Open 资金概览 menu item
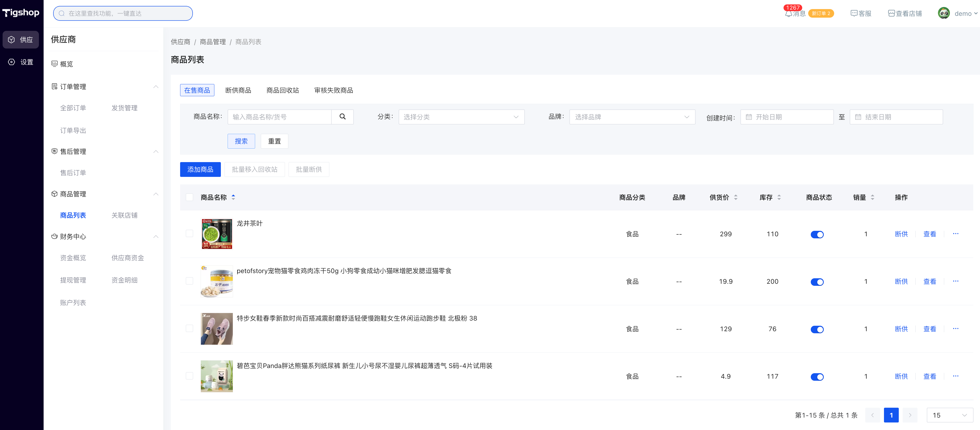This screenshot has width=980, height=430. coord(73,258)
